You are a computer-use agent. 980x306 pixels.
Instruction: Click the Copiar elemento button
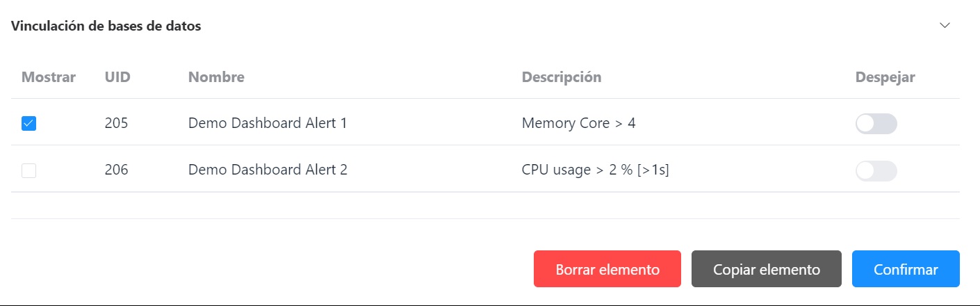(766, 269)
